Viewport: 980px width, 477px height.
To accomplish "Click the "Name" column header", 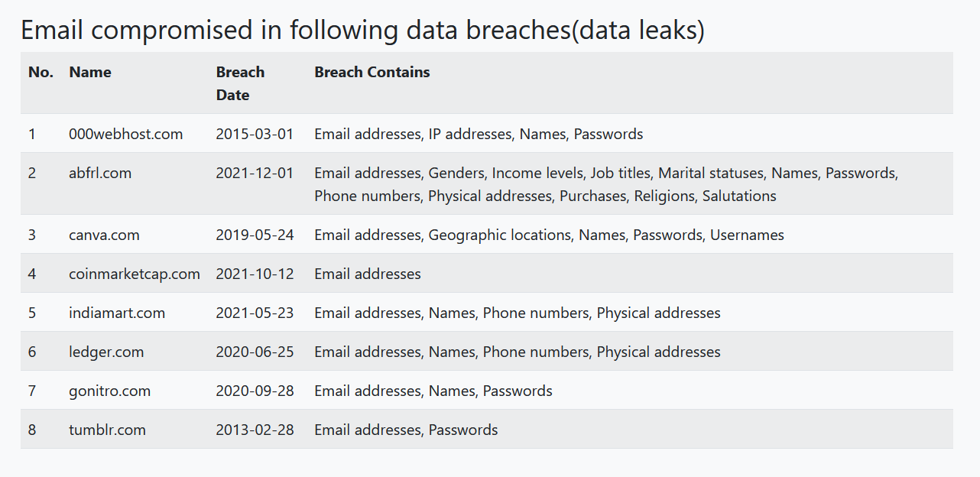I will (x=90, y=73).
